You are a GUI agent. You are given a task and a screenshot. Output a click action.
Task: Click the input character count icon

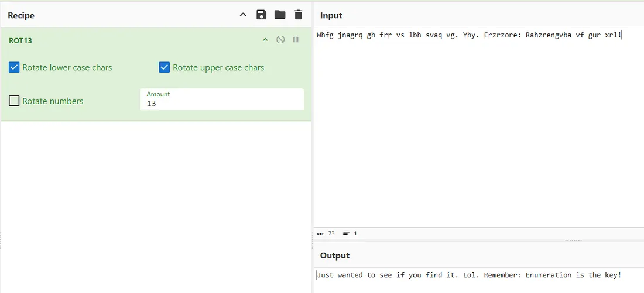(320, 233)
